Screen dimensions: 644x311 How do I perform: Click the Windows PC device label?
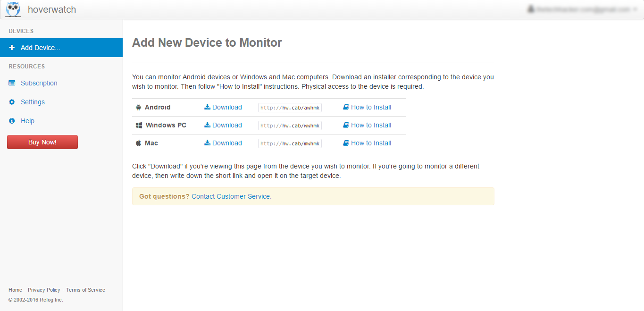click(166, 125)
